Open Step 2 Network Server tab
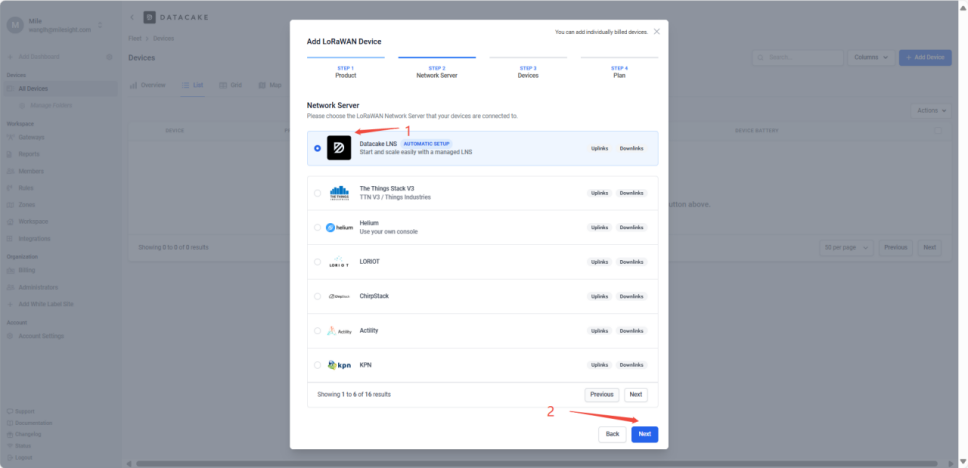The height and width of the screenshot is (468, 968). 436,69
